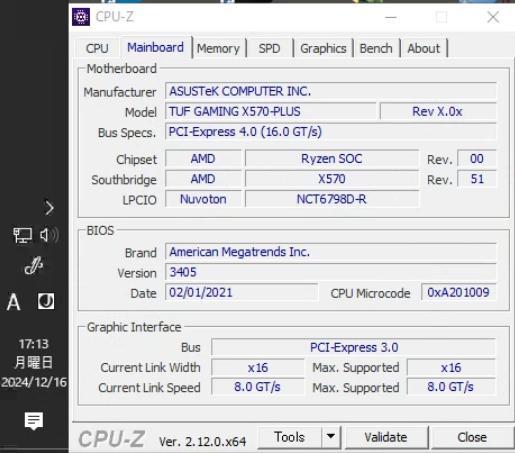This screenshot has width=515, height=453.
Task: Open the clock showing 17:13
Action: 34,344
